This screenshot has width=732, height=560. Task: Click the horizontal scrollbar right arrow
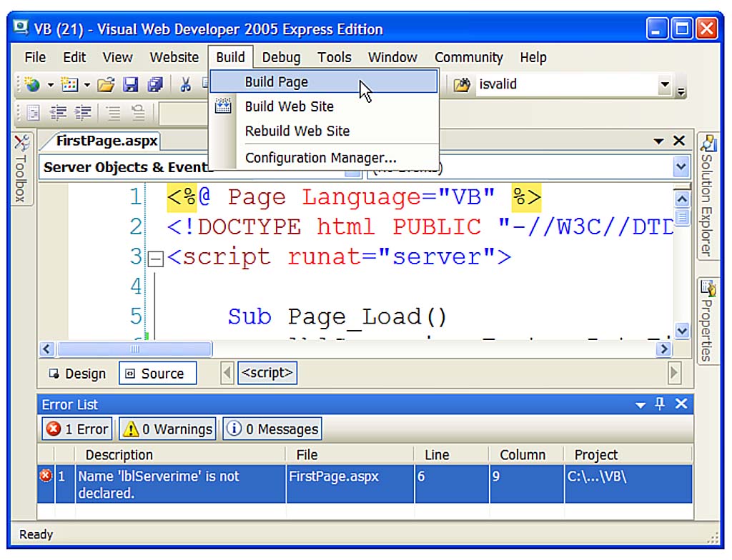[x=664, y=349]
